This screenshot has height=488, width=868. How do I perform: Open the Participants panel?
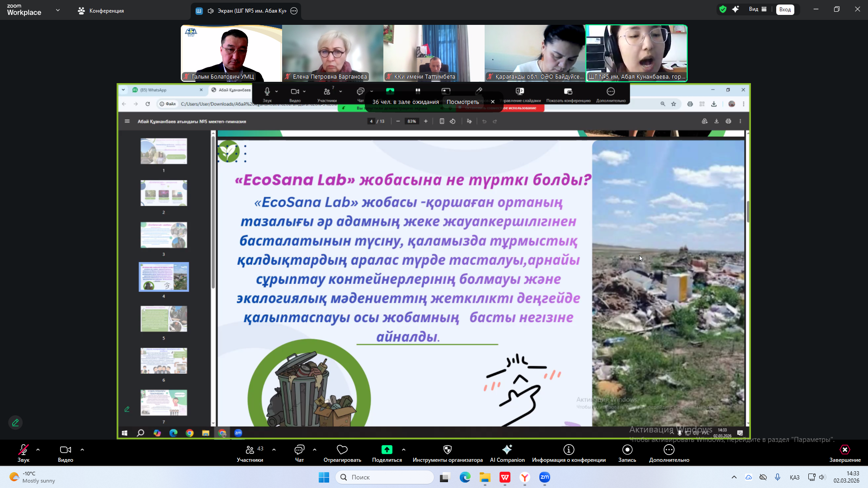250,450
